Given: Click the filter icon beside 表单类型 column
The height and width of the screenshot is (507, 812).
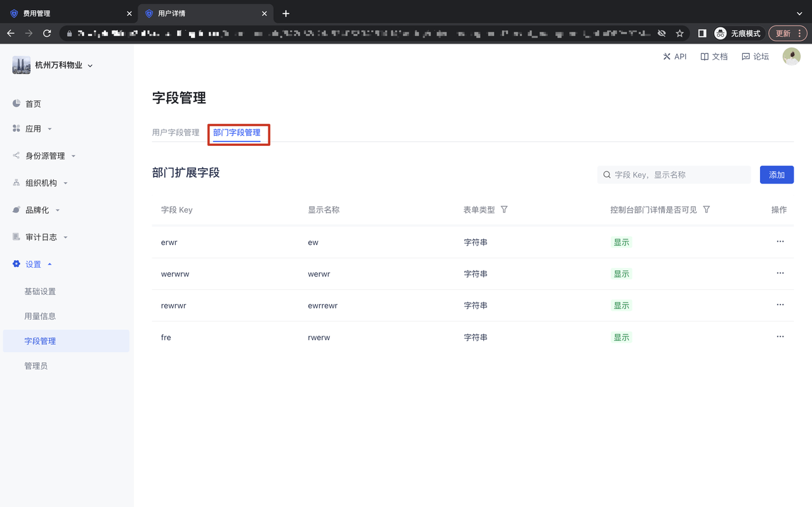Looking at the screenshot, I should click(x=504, y=209).
